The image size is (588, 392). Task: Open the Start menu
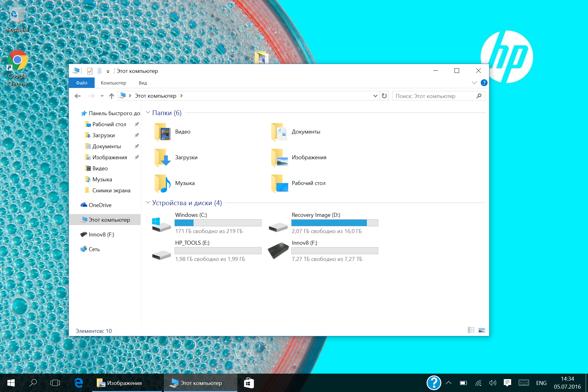pyautogui.click(x=11, y=383)
